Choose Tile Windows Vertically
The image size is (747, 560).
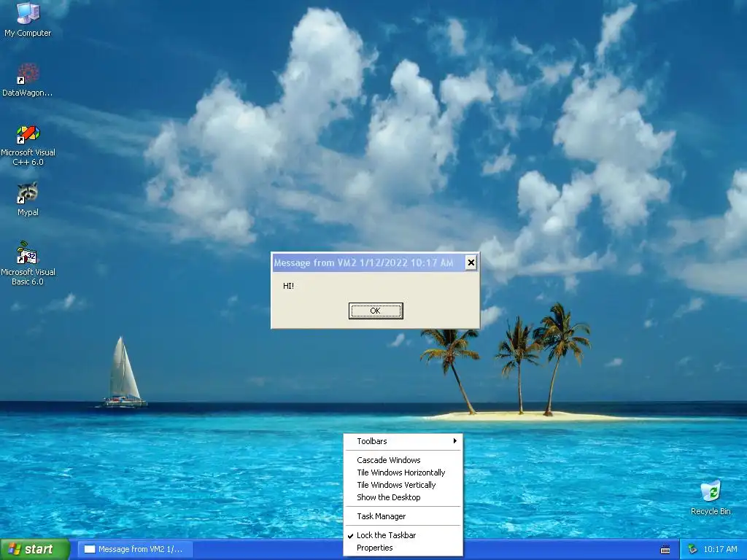[x=403, y=485]
